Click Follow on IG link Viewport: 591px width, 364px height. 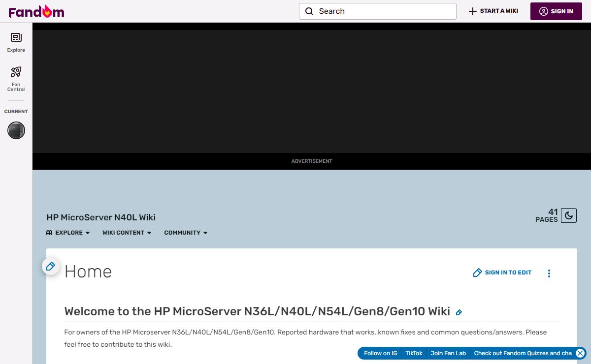[x=380, y=353]
